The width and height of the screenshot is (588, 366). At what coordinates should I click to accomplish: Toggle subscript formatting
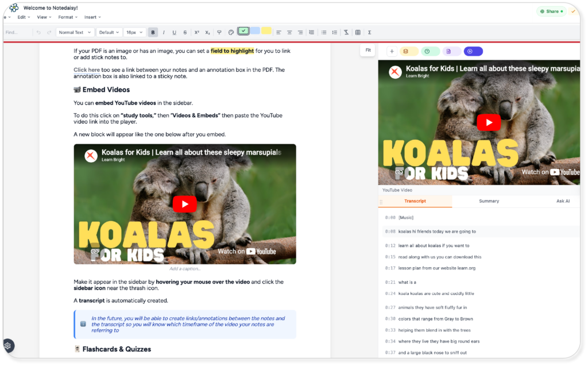point(207,33)
